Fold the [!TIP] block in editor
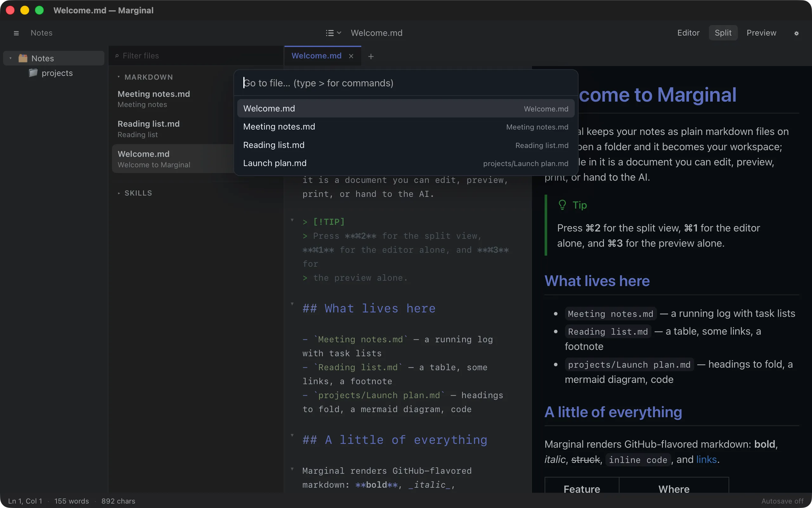Image resolution: width=812 pixels, height=508 pixels. (292, 220)
